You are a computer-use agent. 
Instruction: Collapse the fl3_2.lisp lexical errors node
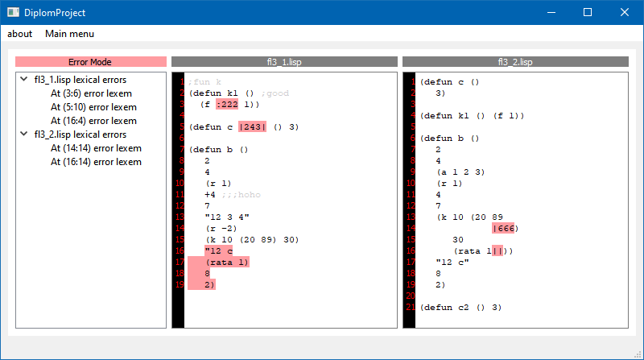click(24, 134)
